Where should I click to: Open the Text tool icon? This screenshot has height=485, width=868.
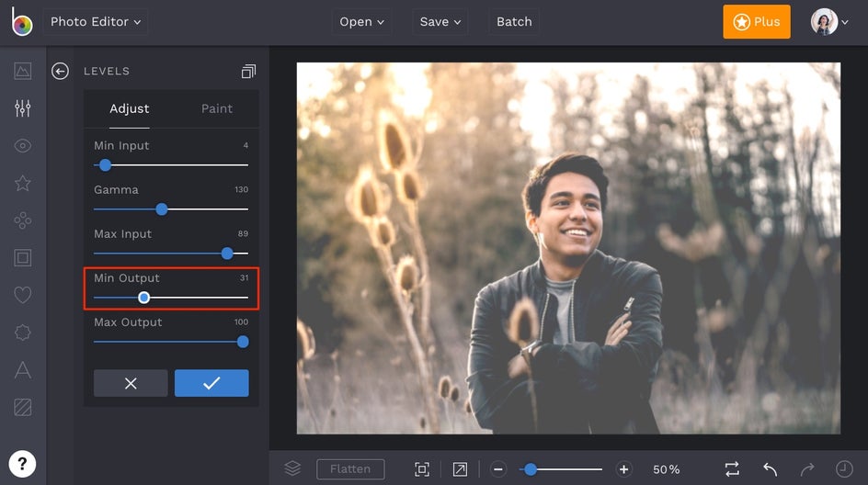pyautogui.click(x=23, y=370)
